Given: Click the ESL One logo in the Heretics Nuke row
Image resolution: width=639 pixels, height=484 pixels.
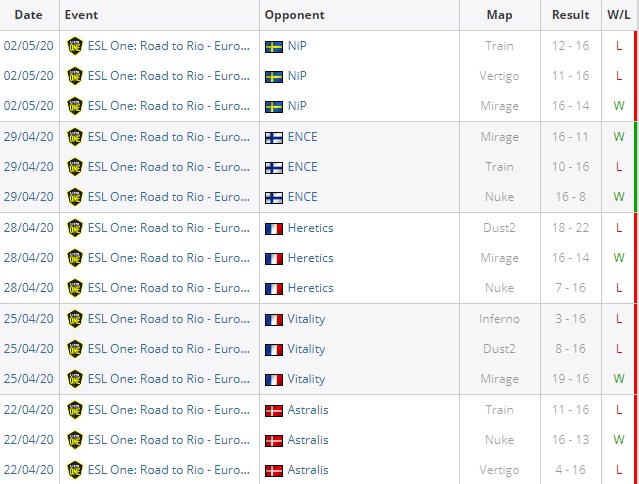Looking at the screenshot, I should 74,288.
